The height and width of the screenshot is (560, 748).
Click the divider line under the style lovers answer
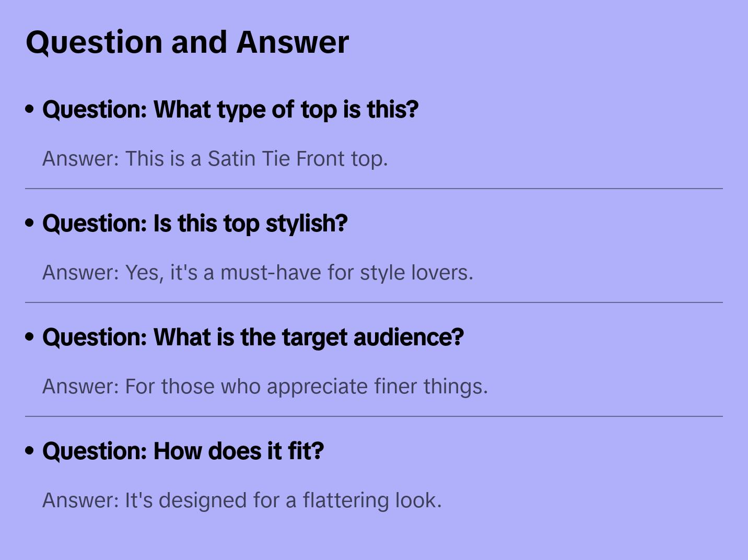click(x=374, y=302)
